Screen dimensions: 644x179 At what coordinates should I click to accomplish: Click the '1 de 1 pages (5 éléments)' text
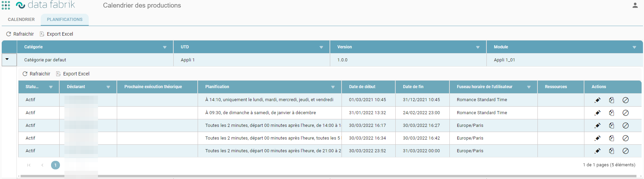[x=609, y=165]
